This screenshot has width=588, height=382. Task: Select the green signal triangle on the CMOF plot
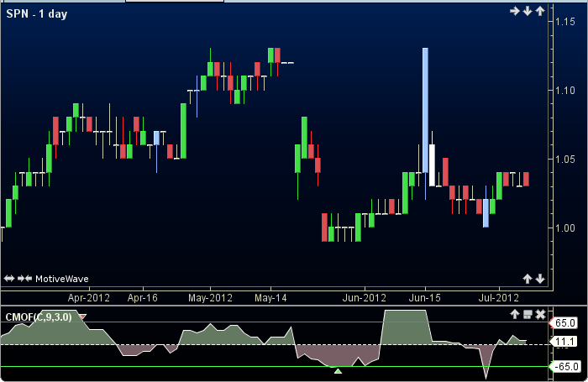click(x=338, y=371)
